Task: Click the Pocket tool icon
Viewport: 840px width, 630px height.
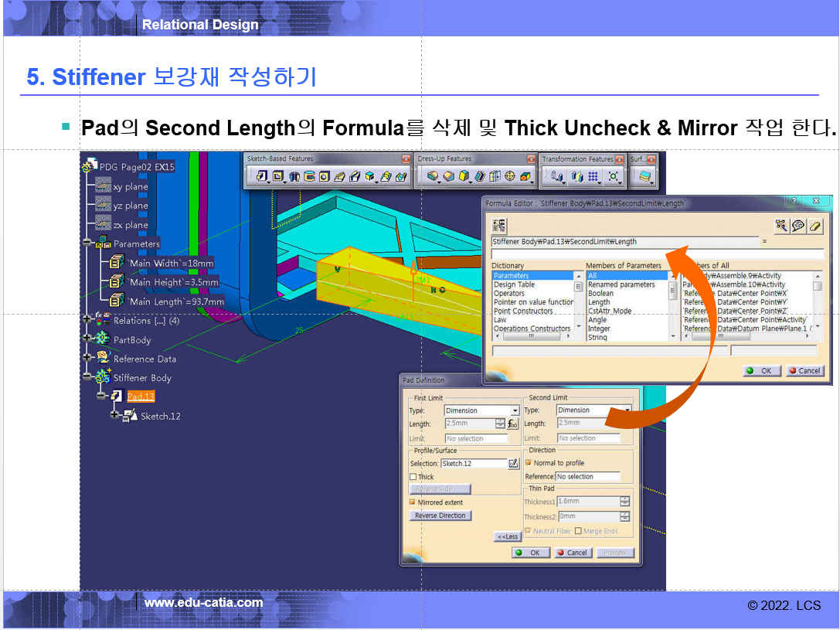Action: coord(279,176)
